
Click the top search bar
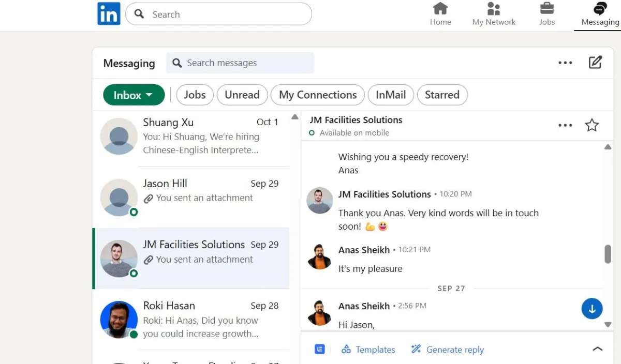(x=218, y=14)
